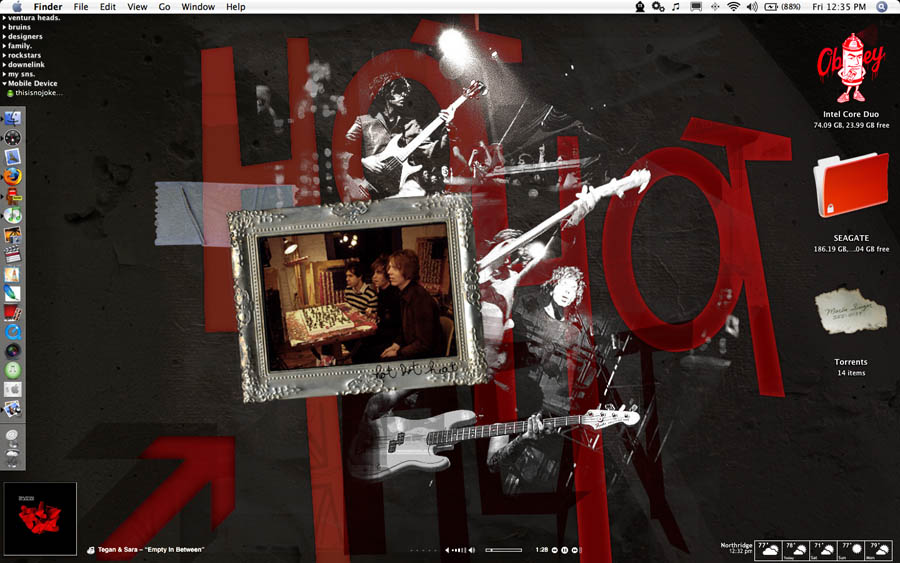Click the 79° forecast tile
Image resolution: width=900 pixels, height=563 pixels.
[879, 550]
